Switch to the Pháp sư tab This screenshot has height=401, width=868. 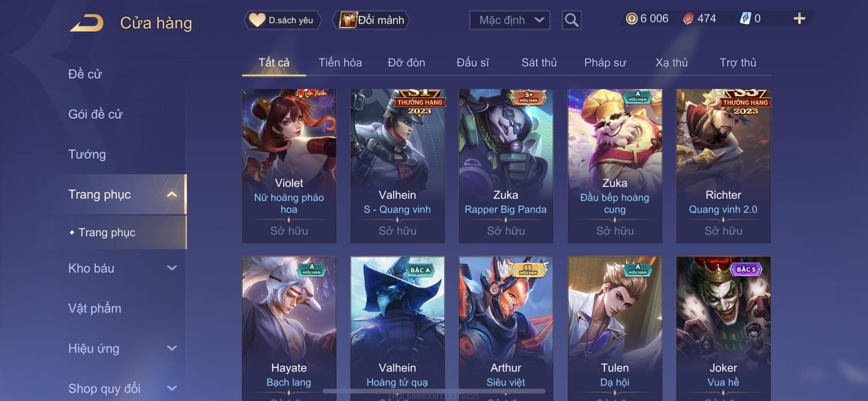(x=605, y=63)
